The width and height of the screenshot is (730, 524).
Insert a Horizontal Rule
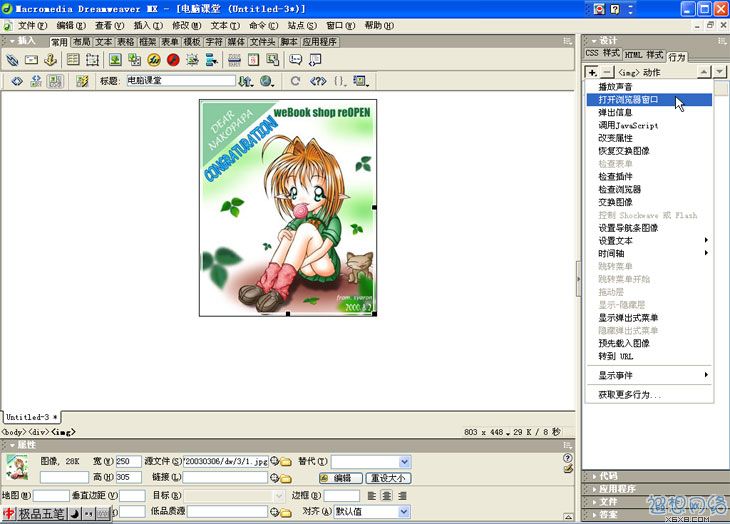[x=234, y=60]
